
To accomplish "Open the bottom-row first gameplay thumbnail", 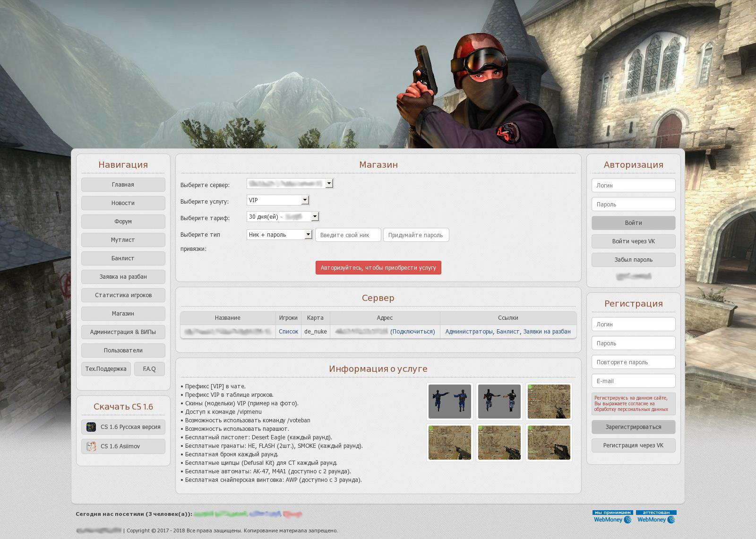I will point(450,443).
